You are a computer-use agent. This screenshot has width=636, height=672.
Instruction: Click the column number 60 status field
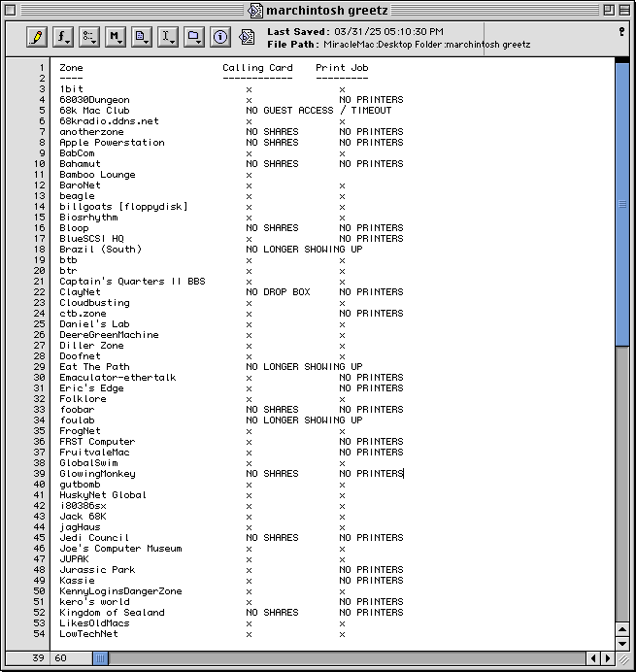coord(71,657)
